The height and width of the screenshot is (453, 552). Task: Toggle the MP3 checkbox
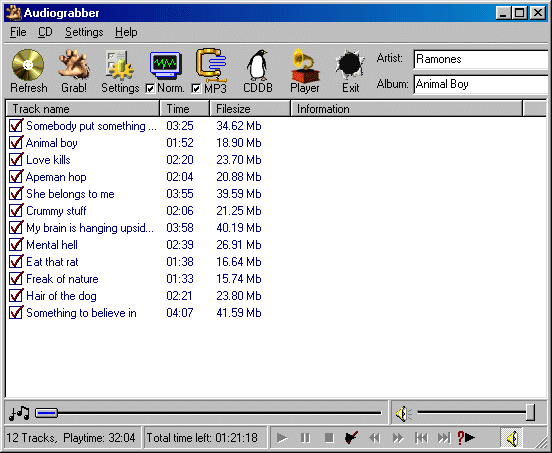[196, 89]
